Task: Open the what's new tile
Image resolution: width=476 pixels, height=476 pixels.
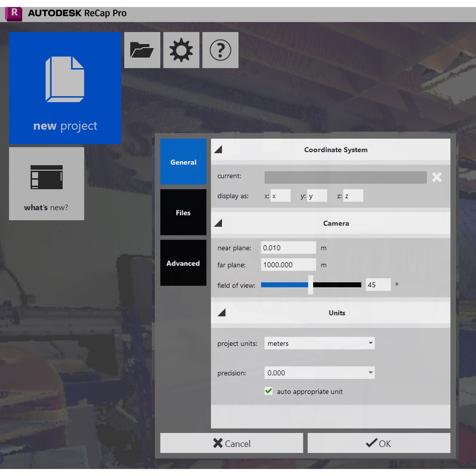Action: (47, 183)
